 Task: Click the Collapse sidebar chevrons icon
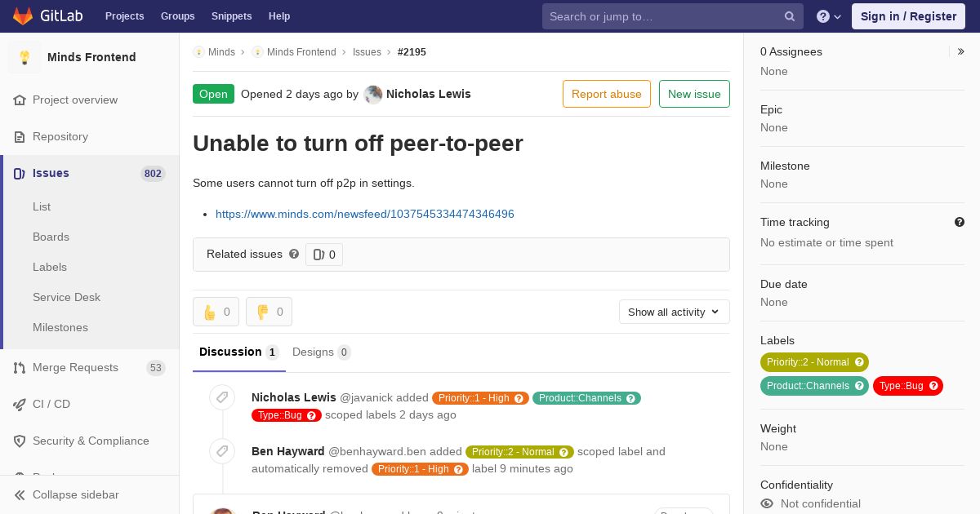(x=20, y=494)
